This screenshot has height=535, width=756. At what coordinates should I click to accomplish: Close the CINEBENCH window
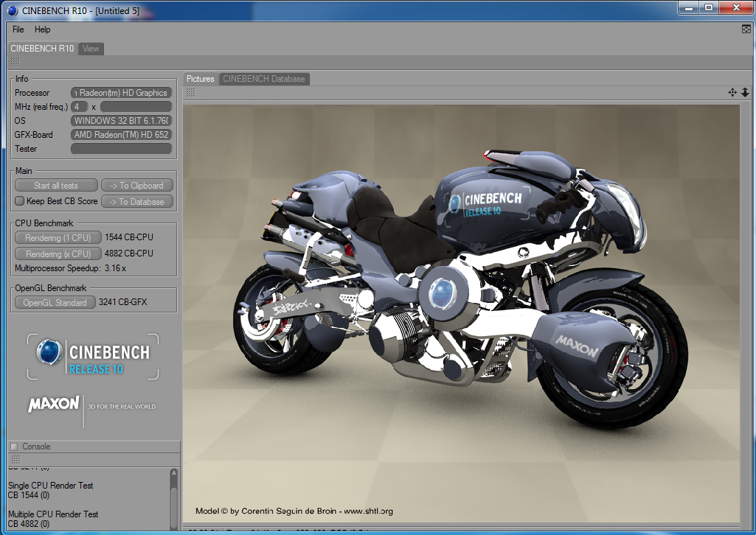736,7
